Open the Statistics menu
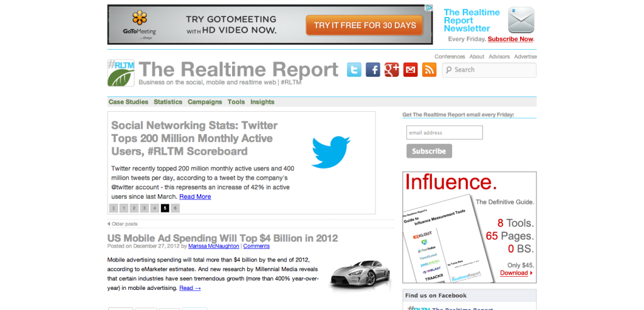 click(x=168, y=102)
